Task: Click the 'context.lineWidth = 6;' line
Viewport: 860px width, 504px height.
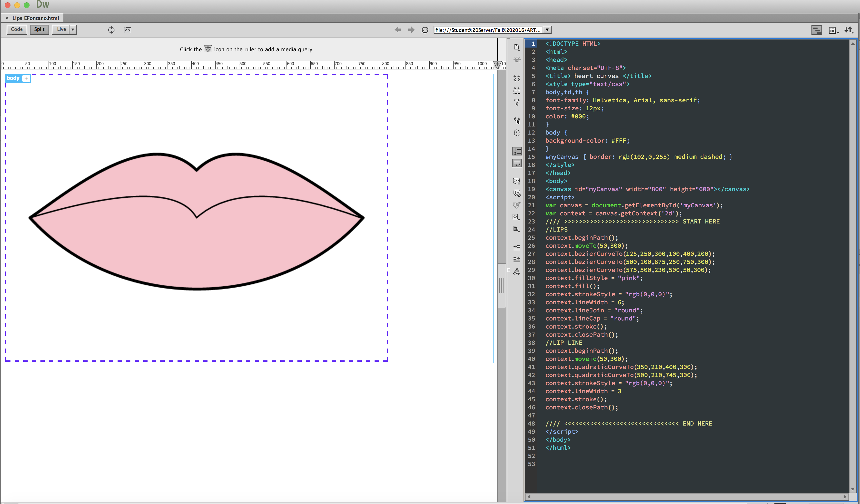Action: point(585,302)
